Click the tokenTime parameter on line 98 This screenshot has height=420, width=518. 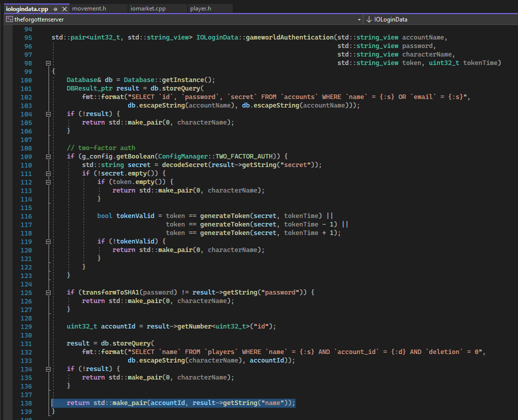coord(480,62)
